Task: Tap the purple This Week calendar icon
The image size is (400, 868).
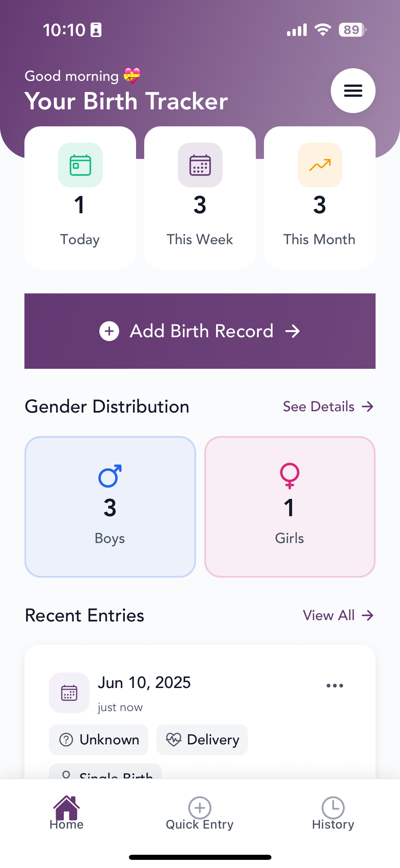Action: [x=200, y=165]
